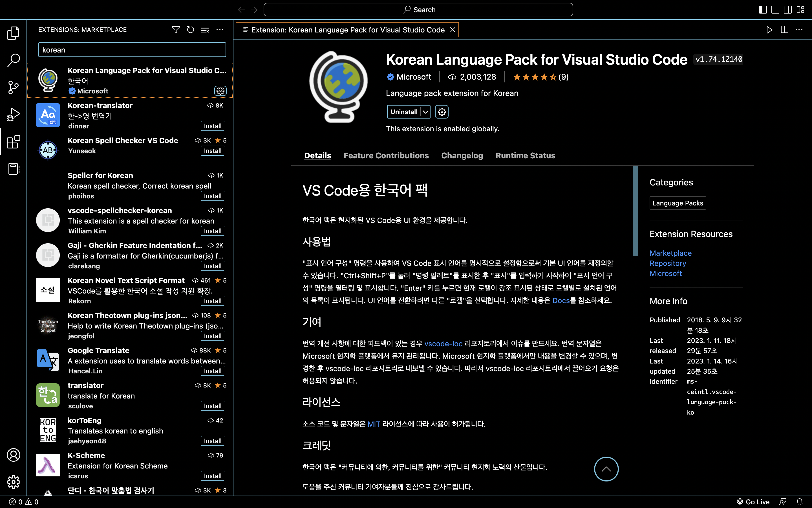Go back with navigation arrow
The width and height of the screenshot is (812, 508).
(x=241, y=10)
